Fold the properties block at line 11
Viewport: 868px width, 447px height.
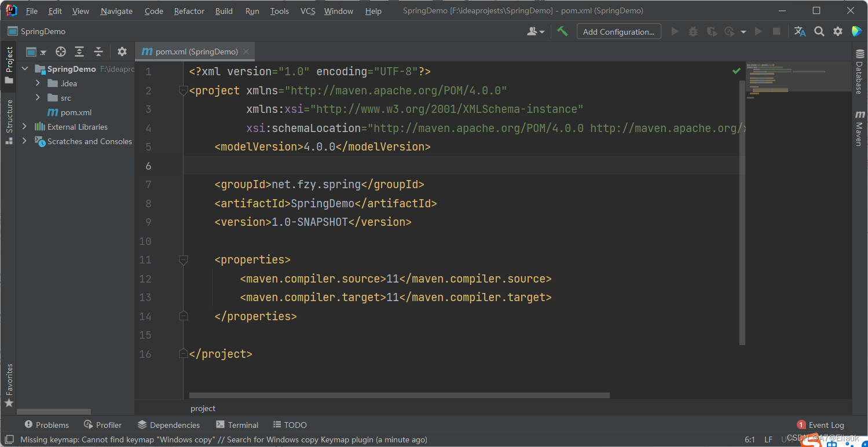click(x=183, y=260)
